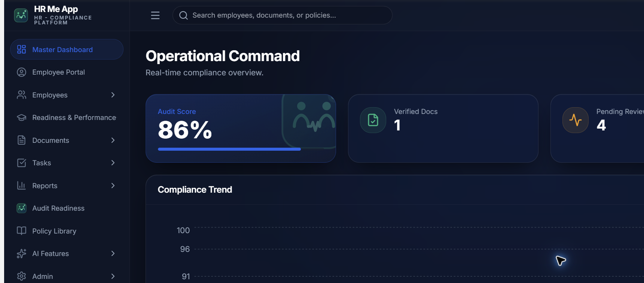Click the Readiness & Performance graduation cap icon
This screenshot has height=283, width=644.
22,118
